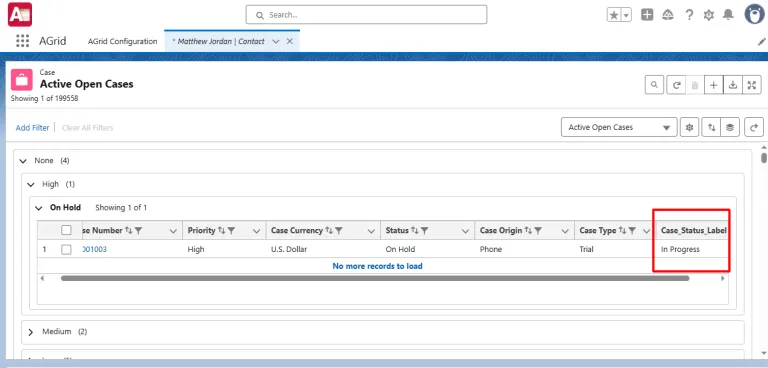Open Case Number column menu chevron

point(173,231)
